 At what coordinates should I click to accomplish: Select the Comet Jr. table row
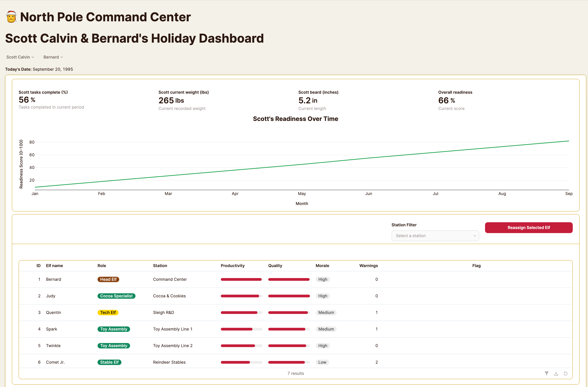pos(55,362)
